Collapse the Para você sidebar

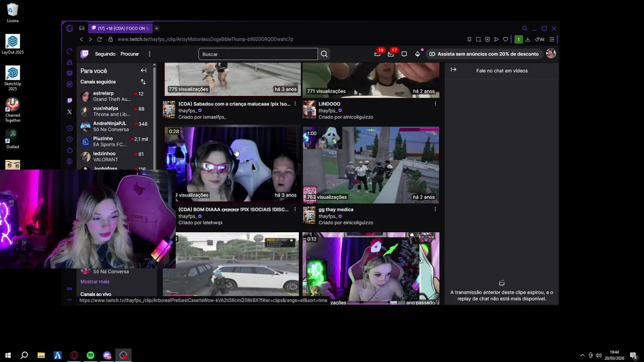tap(143, 71)
